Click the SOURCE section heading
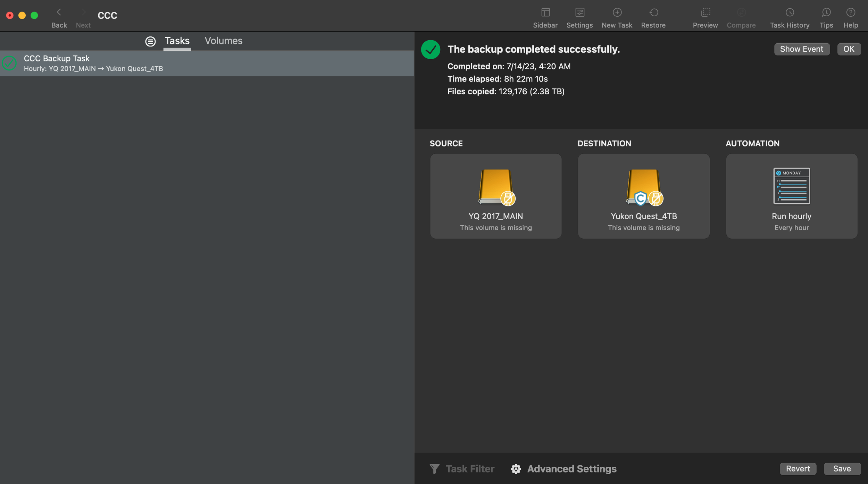The image size is (868, 484). tap(446, 143)
